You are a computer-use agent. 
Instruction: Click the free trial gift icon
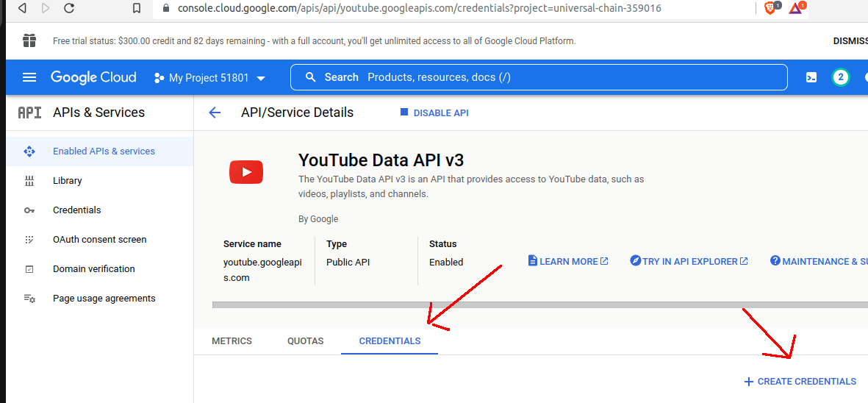coord(29,40)
